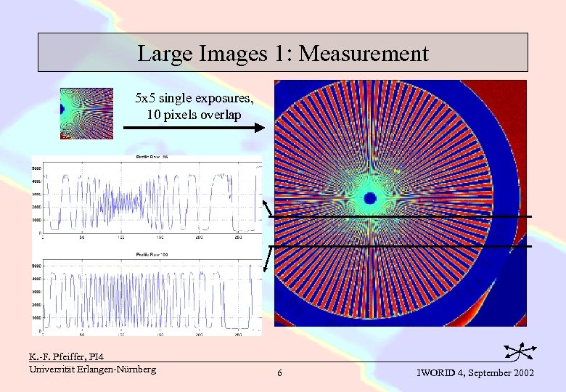The width and height of the screenshot is (566, 392).
Task: Click the crossed arrows logo icon
Action: (520, 351)
